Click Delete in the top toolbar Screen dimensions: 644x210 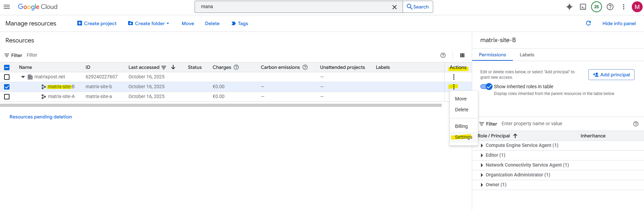click(212, 23)
